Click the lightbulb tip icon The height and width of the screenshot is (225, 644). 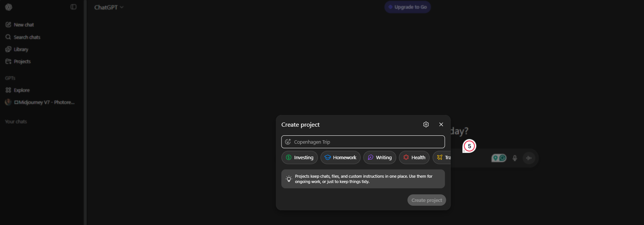coord(289,179)
